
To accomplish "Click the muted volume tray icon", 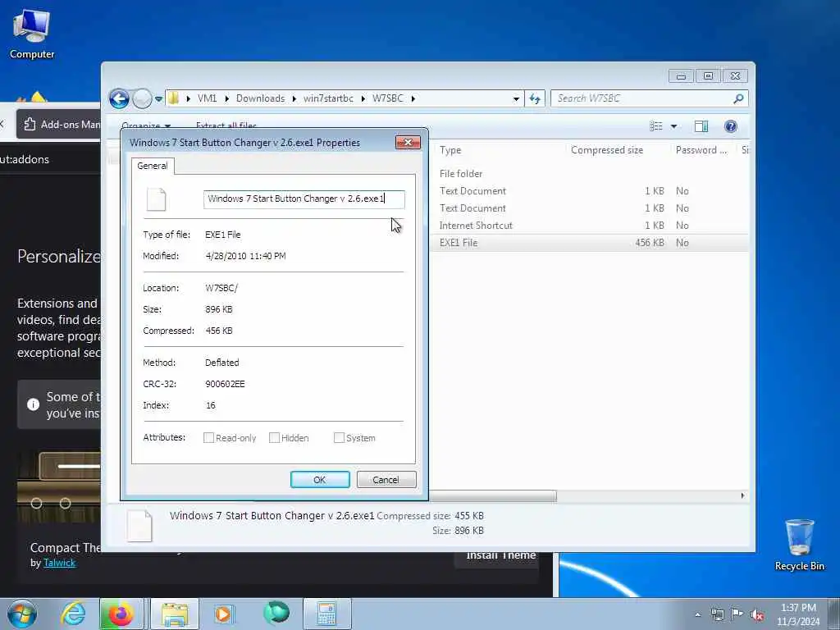I will pos(757,614).
